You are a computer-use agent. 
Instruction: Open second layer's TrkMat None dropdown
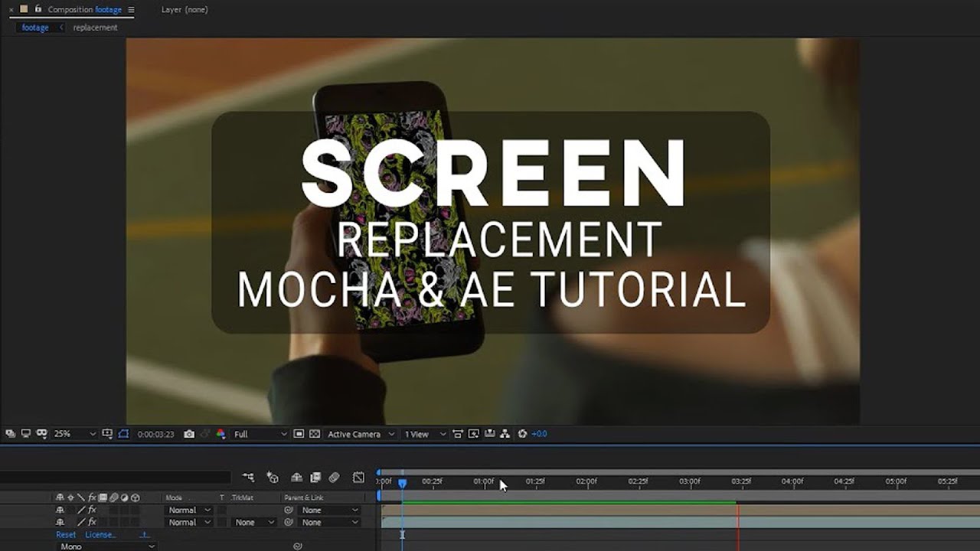tap(255, 522)
